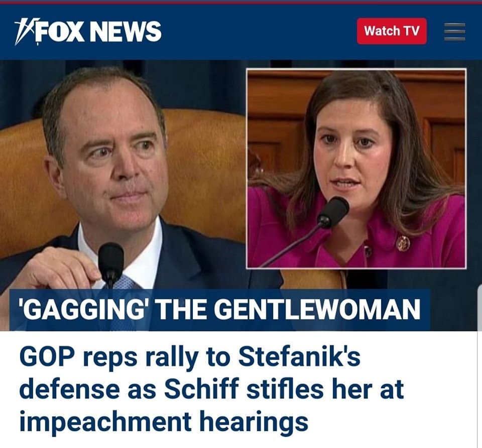Click the searchlight emblem beside Fox News text
Screen dimensions: 482x448
pyautogui.click(x=24, y=31)
